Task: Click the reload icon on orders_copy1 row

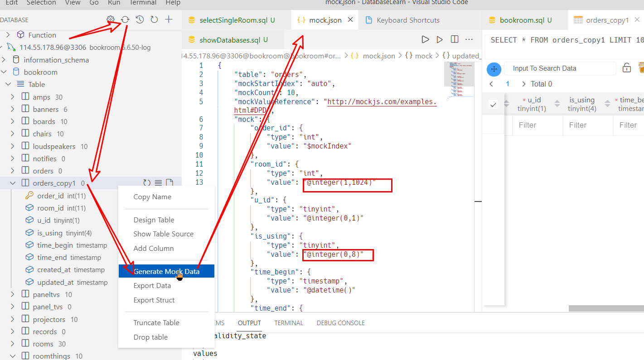Action: [147, 182]
